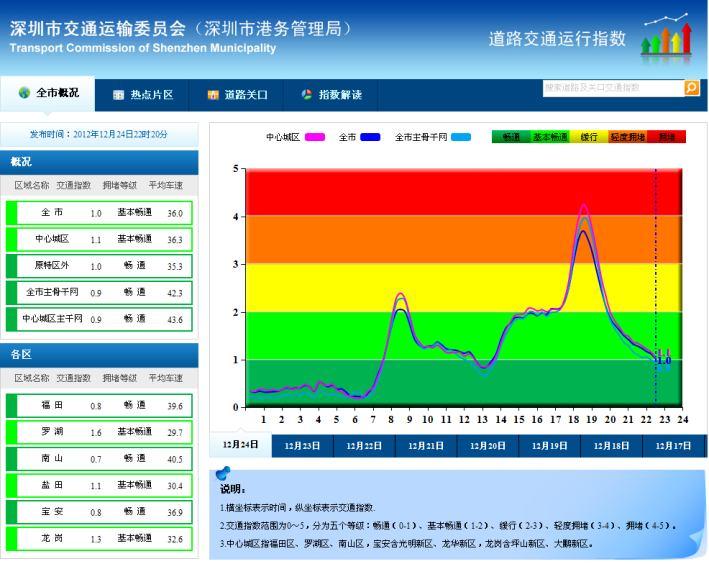Image resolution: width=709 pixels, height=564 pixels.
Task: Select the 全市主骨干网 row
Action: point(99,293)
